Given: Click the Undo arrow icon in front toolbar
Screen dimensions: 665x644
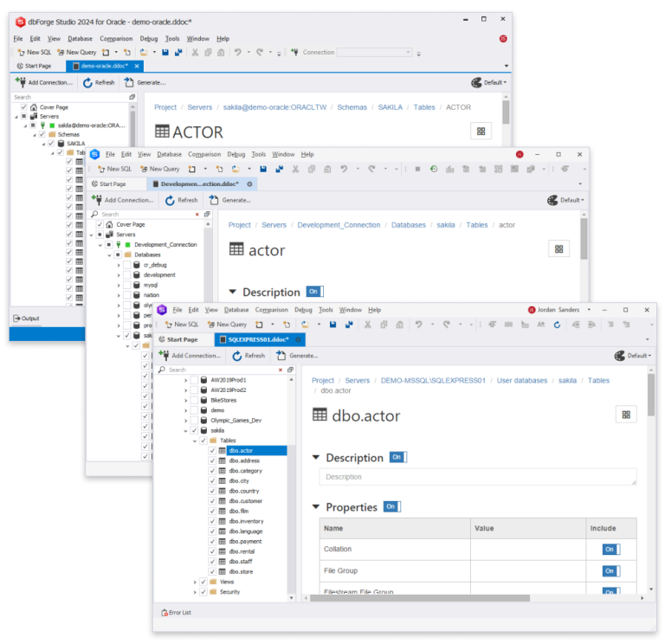Looking at the screenshot, I should (x=418, y=325).
